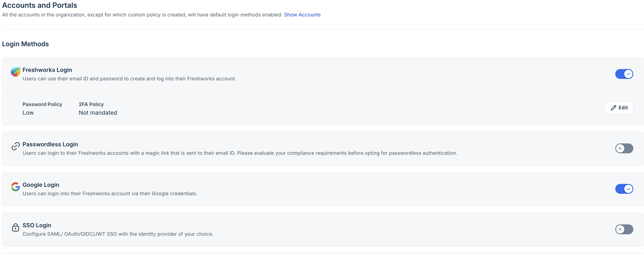Click the 2FA Policy label
This screenshot has width=644, height=254.
click(x=91, y=104)
